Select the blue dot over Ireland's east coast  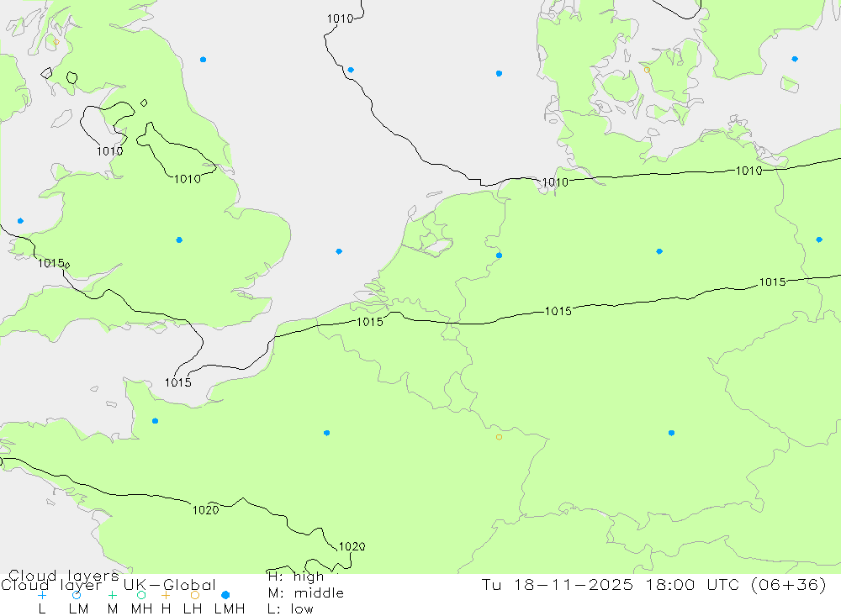(x=20, y=221)
